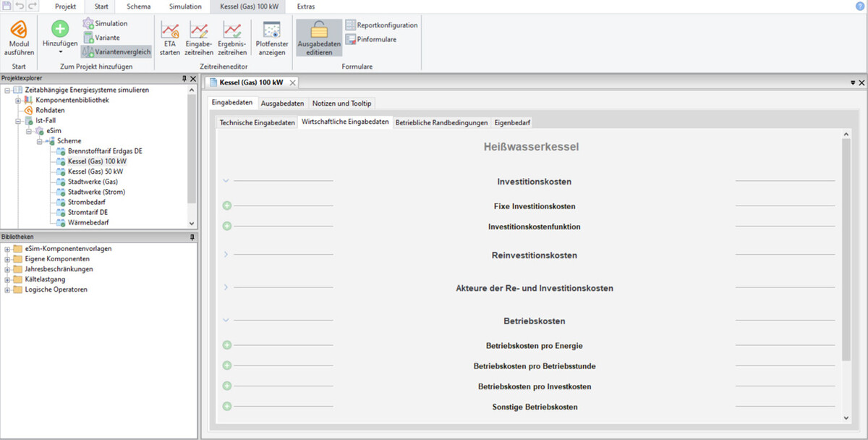This screenshot has height=440, width=868.
Task: Toggle the Variantenvergleich button
Action: (116, 52)
